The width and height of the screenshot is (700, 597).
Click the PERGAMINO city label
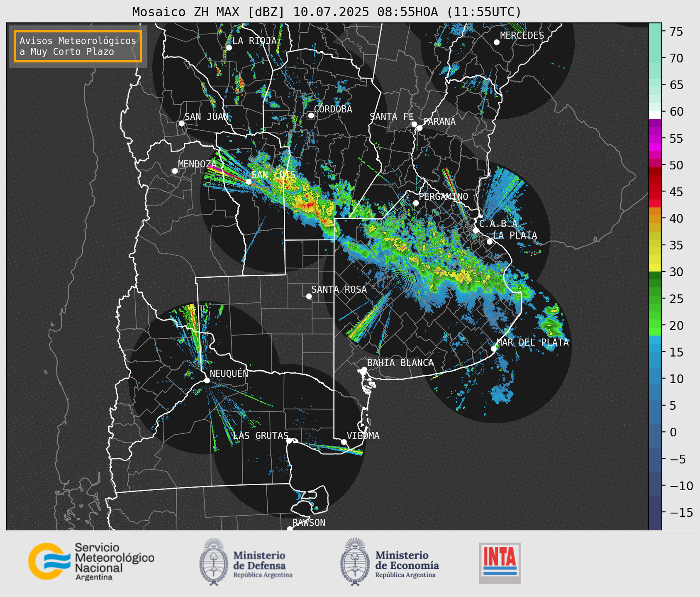click(444, 196)
